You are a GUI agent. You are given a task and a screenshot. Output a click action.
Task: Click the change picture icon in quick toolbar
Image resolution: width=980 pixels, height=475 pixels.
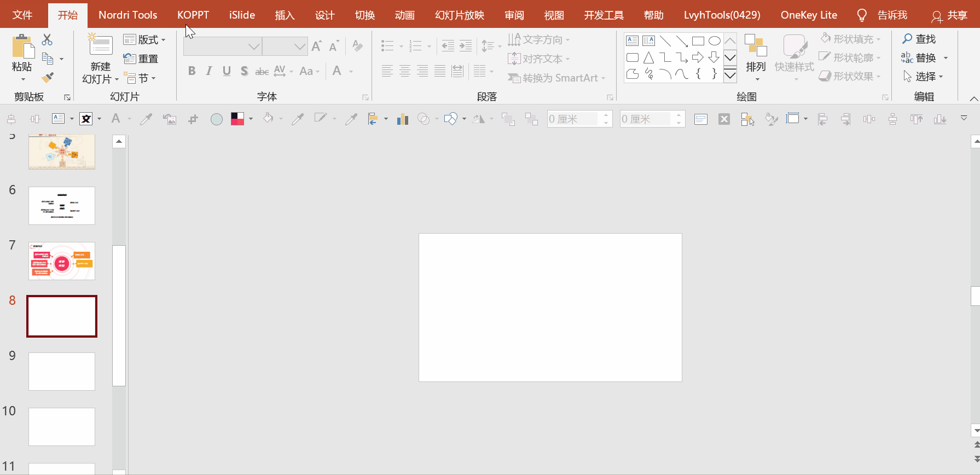tap(170, 119)
